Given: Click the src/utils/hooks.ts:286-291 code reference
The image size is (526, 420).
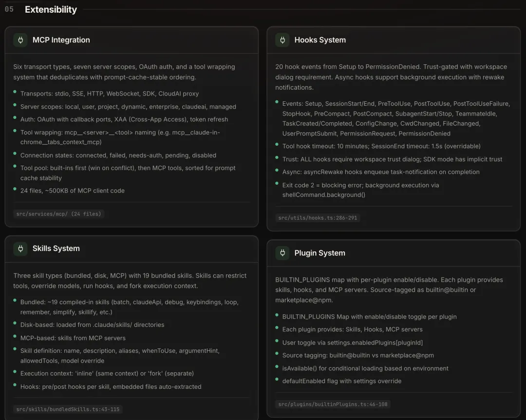Looking at the screenshot, I should click(x=318, y=218).
